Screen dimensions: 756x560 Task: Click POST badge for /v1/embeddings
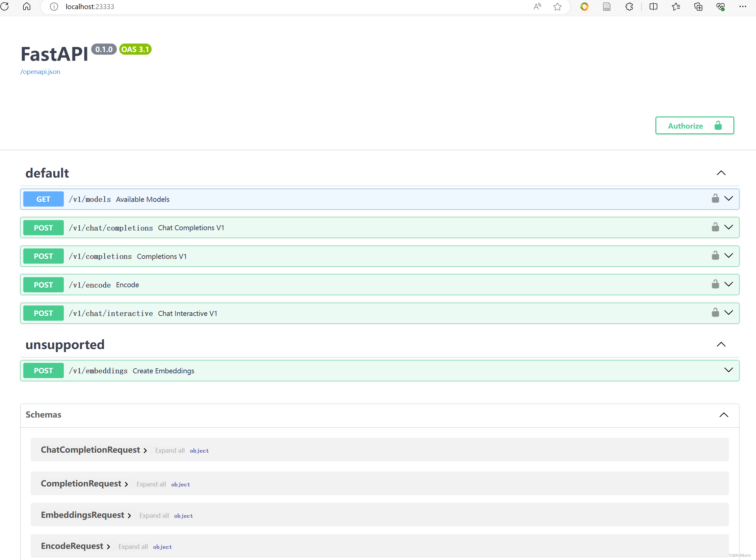44,371
